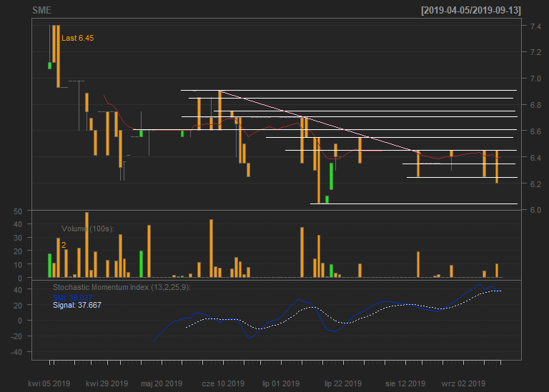Click the 30 volume axis label
The height and width of the screenshot is (392, 549).
click(18, 238)
